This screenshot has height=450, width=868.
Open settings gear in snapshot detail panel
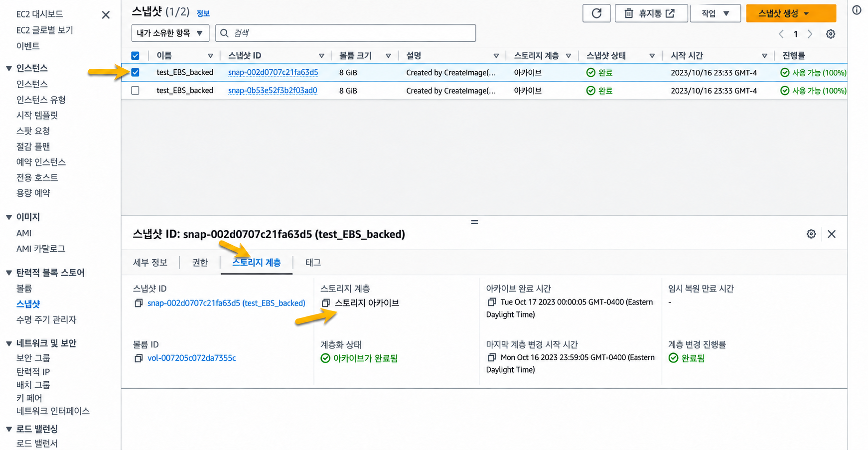[811, 234]
